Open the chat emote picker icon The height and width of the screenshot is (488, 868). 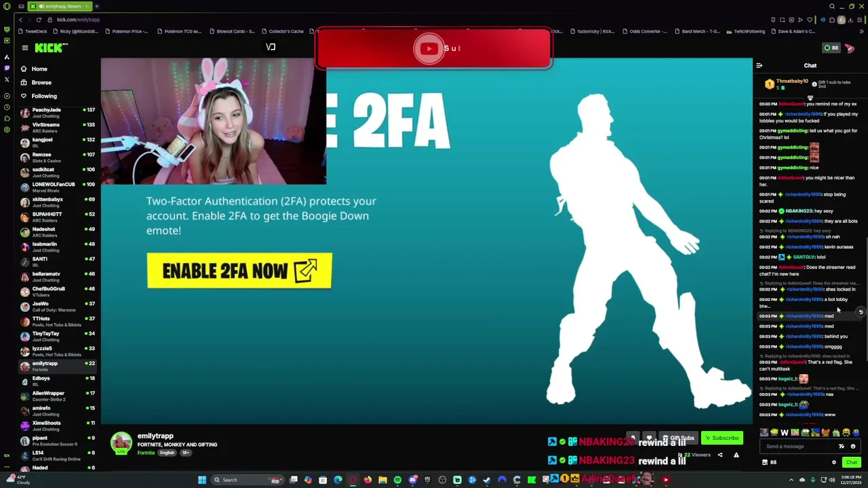(853, 447)
